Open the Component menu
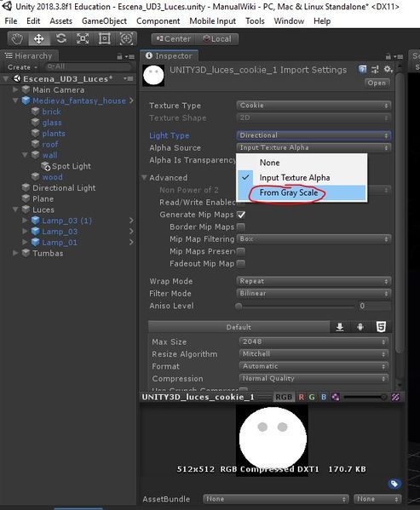This screenshot has width=420, height=510. [158, 21]
